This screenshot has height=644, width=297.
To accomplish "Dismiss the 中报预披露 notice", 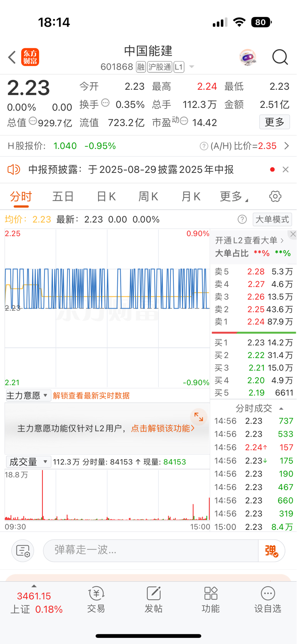I will [x=286, y=169].
